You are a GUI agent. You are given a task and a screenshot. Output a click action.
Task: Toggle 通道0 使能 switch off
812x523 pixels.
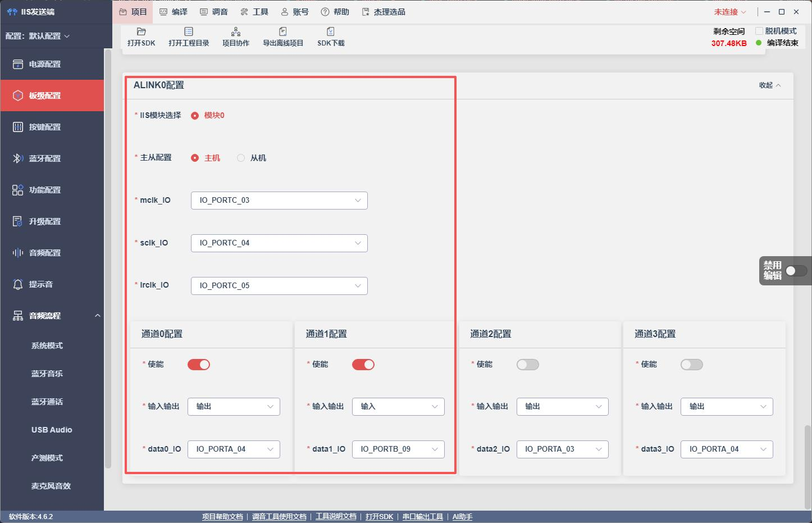pyautogui.click(x=199, y=365)
